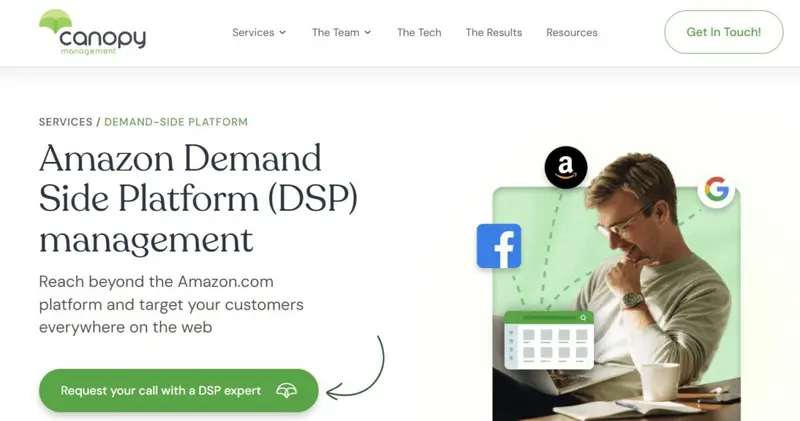Screen dimensions: 800x421
Task: Click the canopy icon inside green button
Action: 286,391
